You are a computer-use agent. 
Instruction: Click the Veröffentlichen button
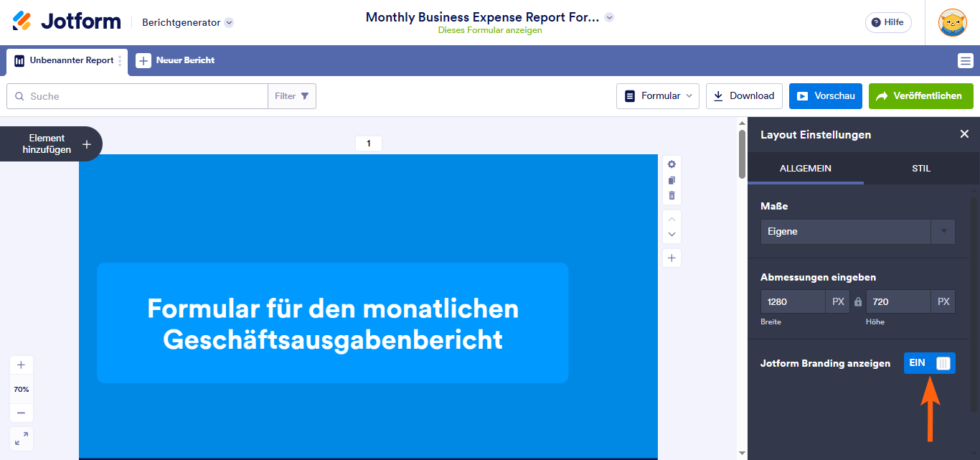920,95
